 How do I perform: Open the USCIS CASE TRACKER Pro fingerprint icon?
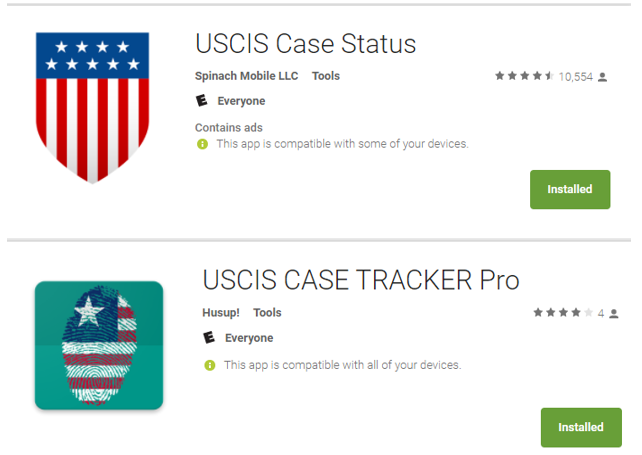point(99,345)
